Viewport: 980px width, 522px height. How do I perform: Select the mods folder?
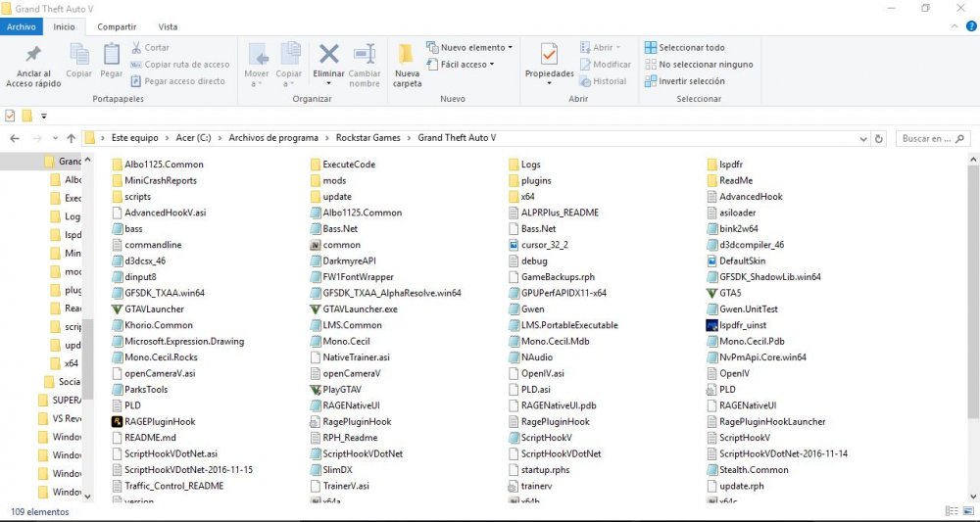click(328, 180)
